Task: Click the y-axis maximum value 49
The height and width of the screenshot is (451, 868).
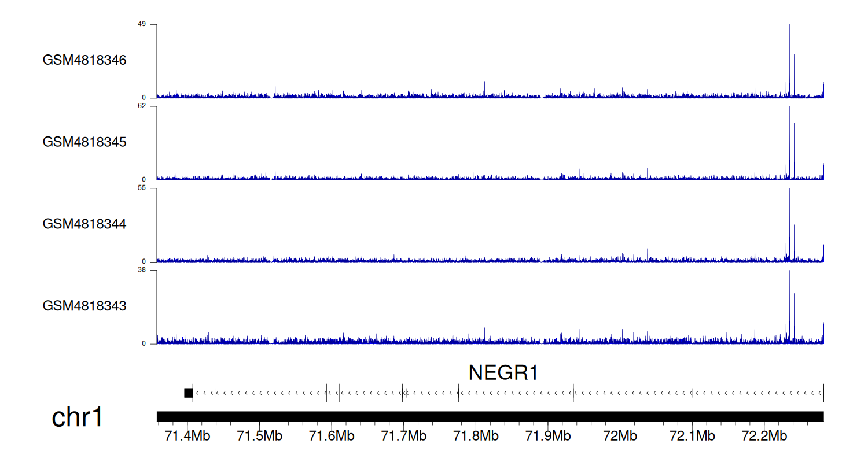Action: (x=141, y=24)
